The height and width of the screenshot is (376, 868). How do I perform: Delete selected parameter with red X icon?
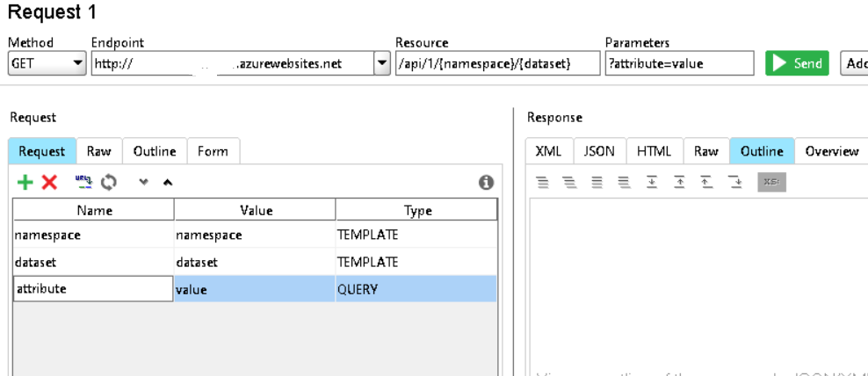click(49, 183)
